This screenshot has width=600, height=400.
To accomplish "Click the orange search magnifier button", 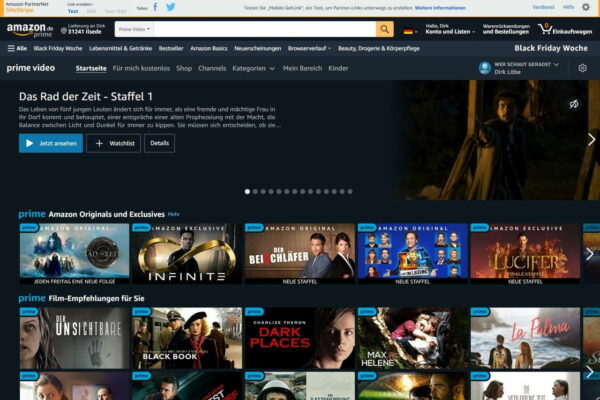I will click(x=385, y=29).
